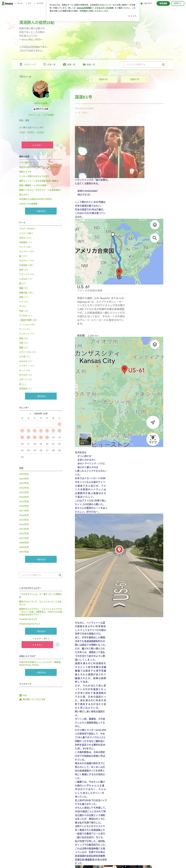
Task: Click the kelu-cafe profile avatar
Action: click(x=41, y=89)
